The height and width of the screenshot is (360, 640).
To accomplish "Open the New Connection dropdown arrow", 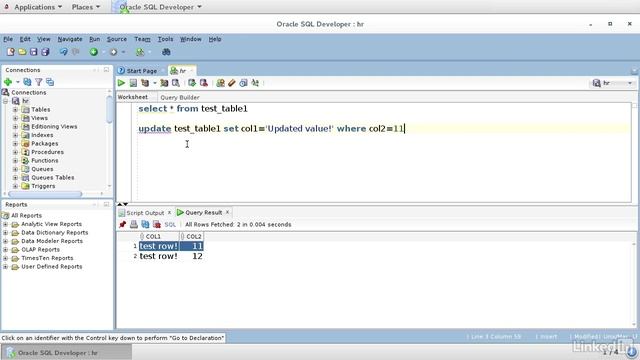I will pyautogui.click(x=18, y=82).
